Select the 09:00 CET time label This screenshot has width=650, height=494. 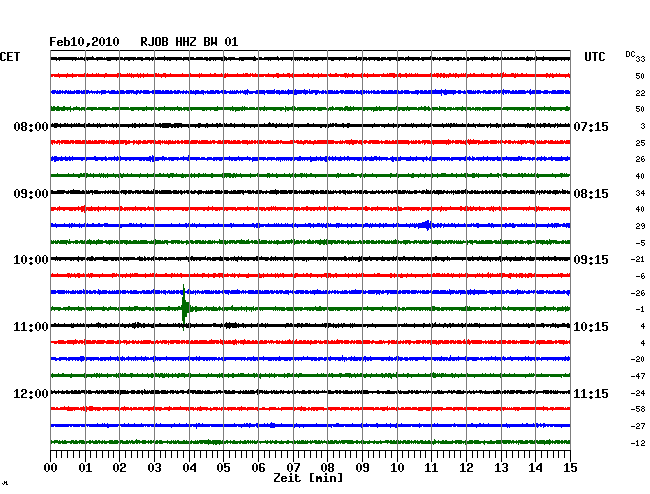31,194
